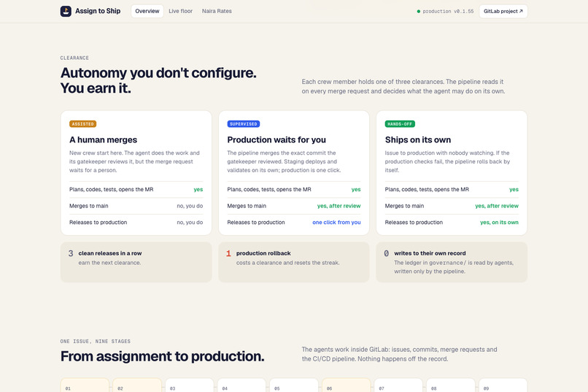
Task: Click 'yes, after review' in Supervised card
Action: tap(339, 206)
